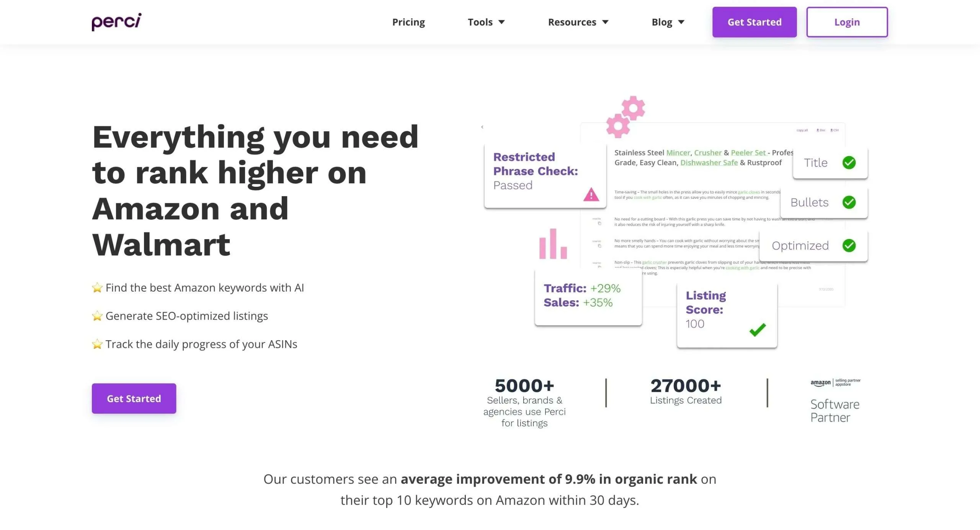Viewport: 980px width, 530px height.
Task: Click Get Started in the header
Action: (754, 22)
